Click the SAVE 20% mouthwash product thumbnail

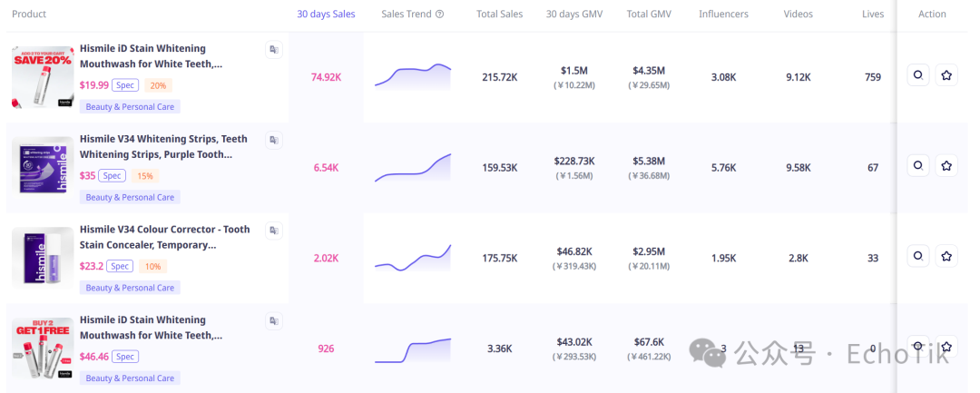pyautogui.click(x=43, y=77)
